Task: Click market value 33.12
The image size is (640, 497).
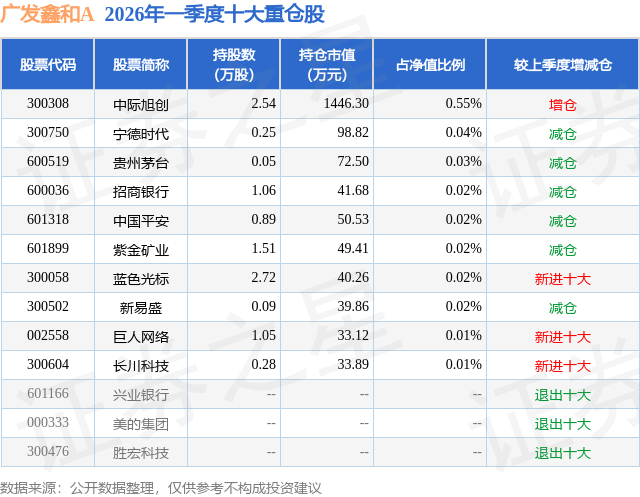Action: (353, 335)
